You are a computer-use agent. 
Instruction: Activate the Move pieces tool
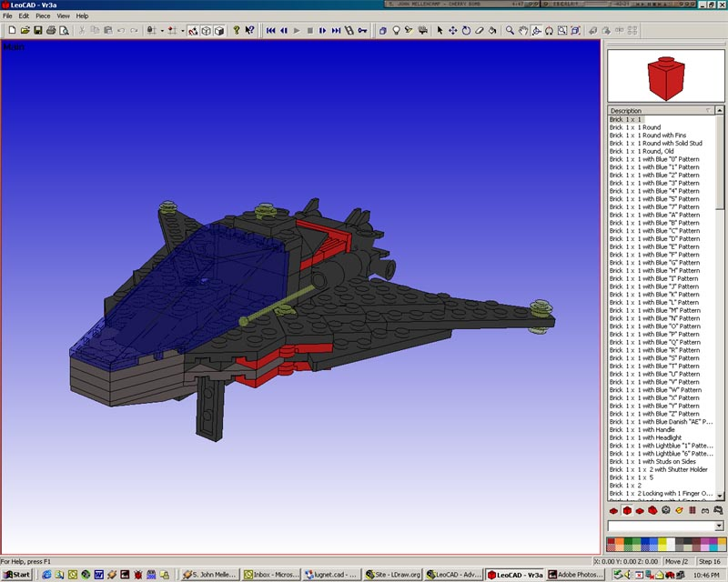(x=452, y=30)
